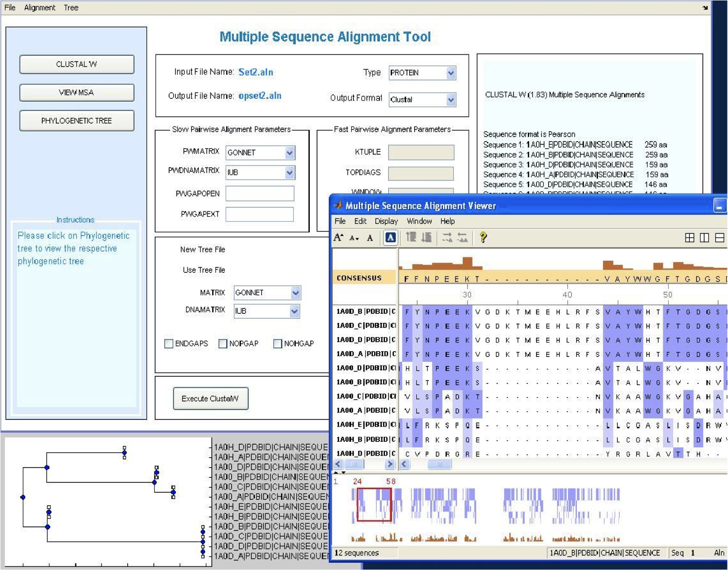Click the red overview region box
The width and height of the screenshot is (728, 570).
(374, 504)
